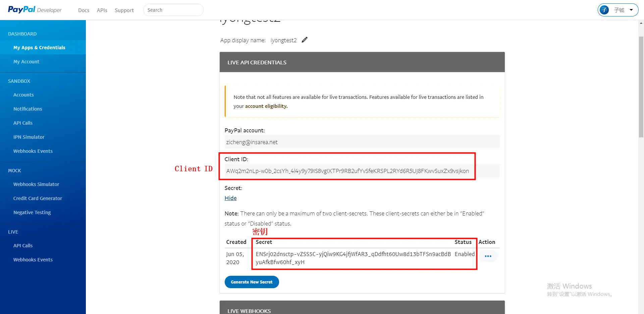Click the Action column header
The height and width of the screenshot is (314, 644).
(487, 242)
